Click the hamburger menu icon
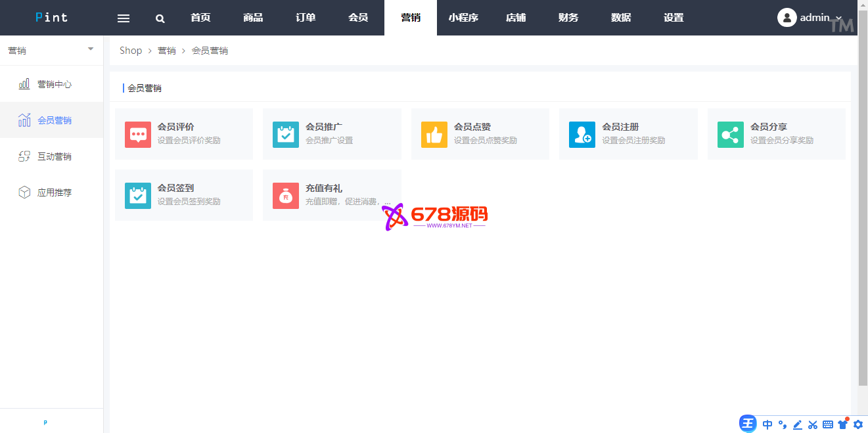The height and width of the screenshot is (433, 868). point(124,18)
